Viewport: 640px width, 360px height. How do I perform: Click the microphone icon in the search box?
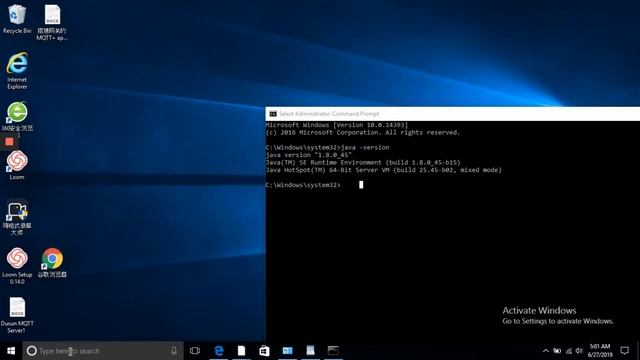coord(174,351)
